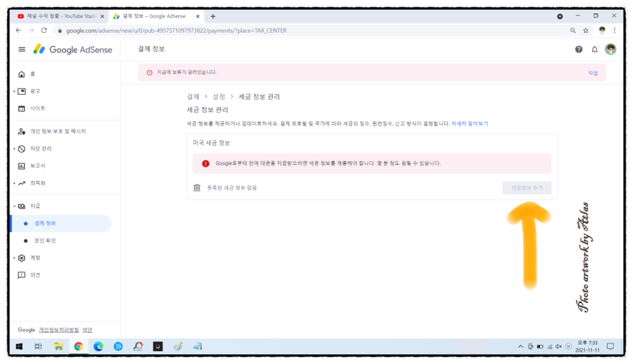Click the red error icon in tax notice
Viewport: 633px width, 364px height.
(206, 164)
